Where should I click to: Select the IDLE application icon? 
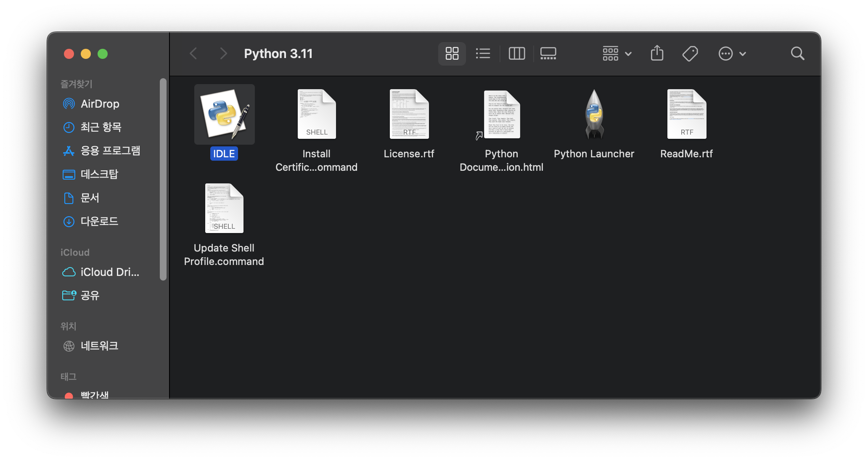pyautogui.click(x=224, y=114)
